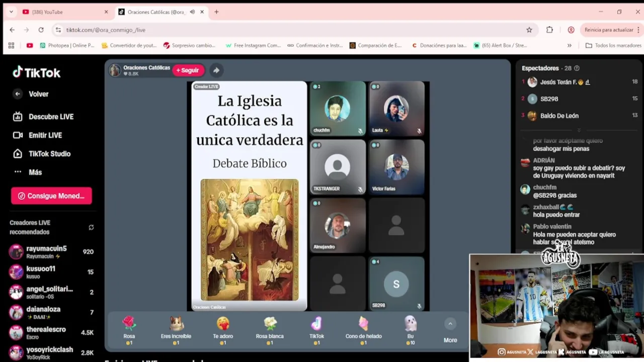Open Jesús Terán F. viewer profile
Screen dimensions: 644x362
click(578, 82)
